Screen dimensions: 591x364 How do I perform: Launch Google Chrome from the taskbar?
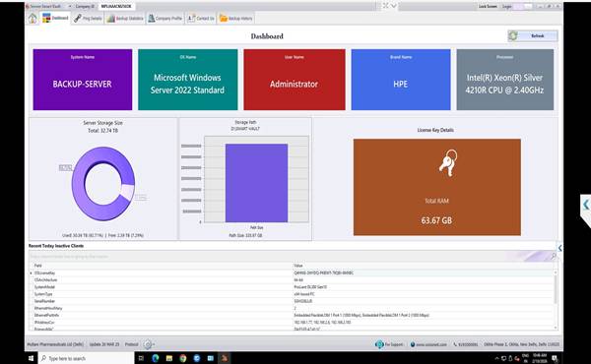[183, 358]
